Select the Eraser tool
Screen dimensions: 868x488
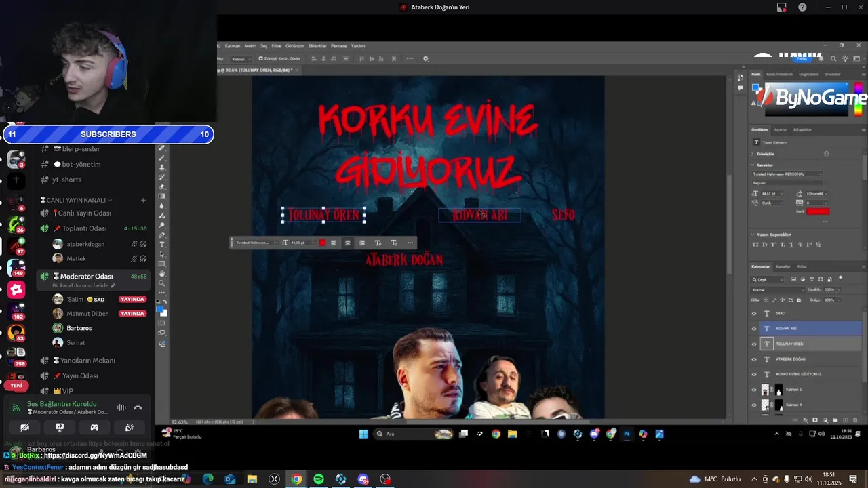[161, 186]
